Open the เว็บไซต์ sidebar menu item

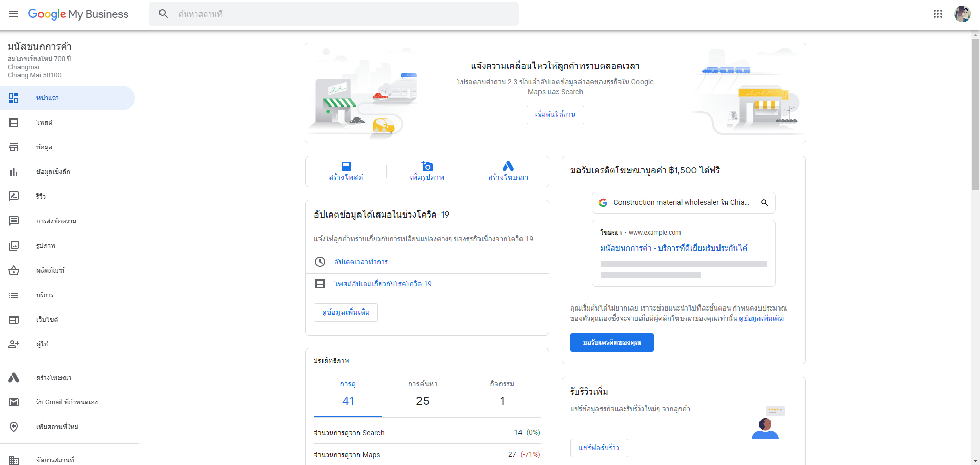click(67, 320)
